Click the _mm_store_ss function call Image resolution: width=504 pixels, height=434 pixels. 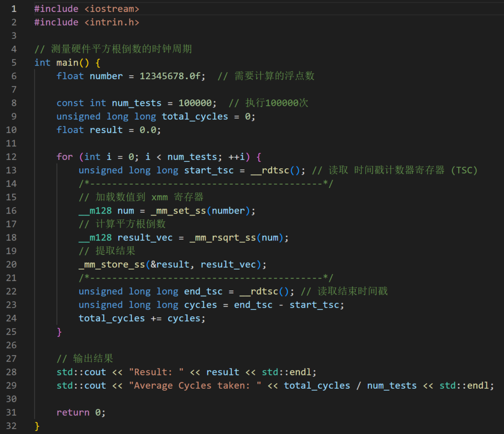coord(111,264)
